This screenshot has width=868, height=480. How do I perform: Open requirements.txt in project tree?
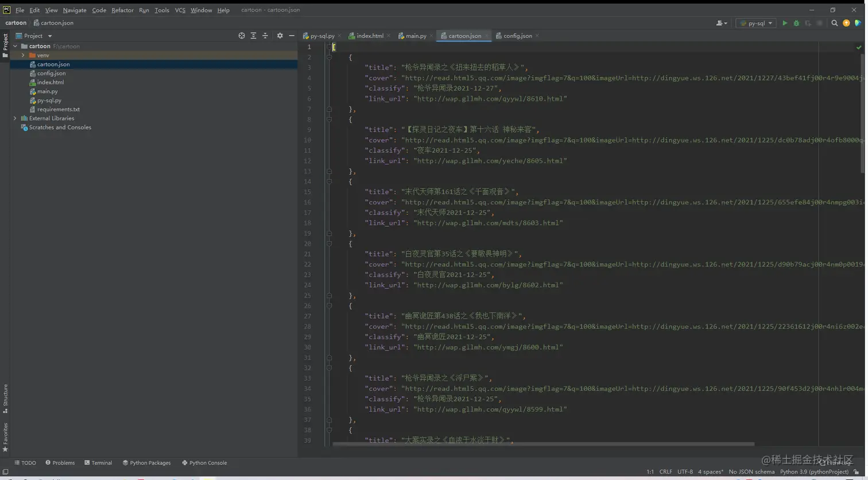click(x=58, y=109)
